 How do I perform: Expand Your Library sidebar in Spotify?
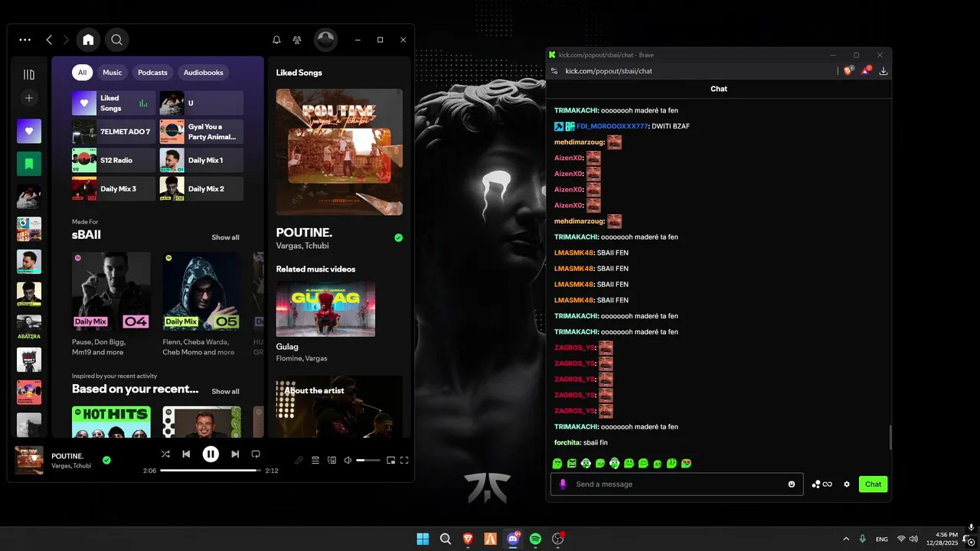29,74
